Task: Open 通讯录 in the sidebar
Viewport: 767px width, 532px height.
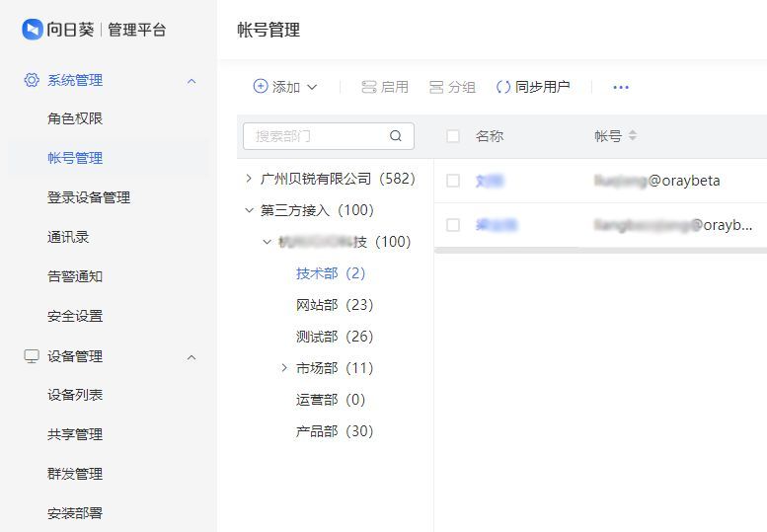Action: click(x=68, y=237)
